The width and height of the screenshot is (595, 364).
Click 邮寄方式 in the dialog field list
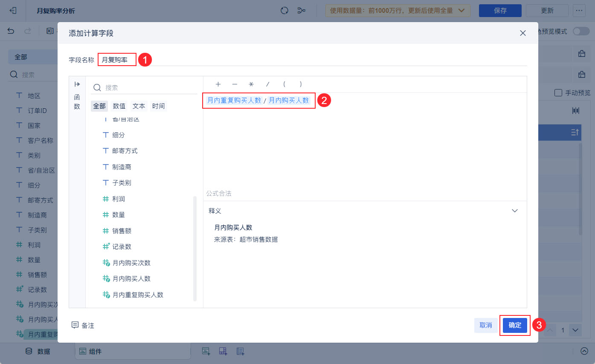pyautogui.click(x=120, y=151)
